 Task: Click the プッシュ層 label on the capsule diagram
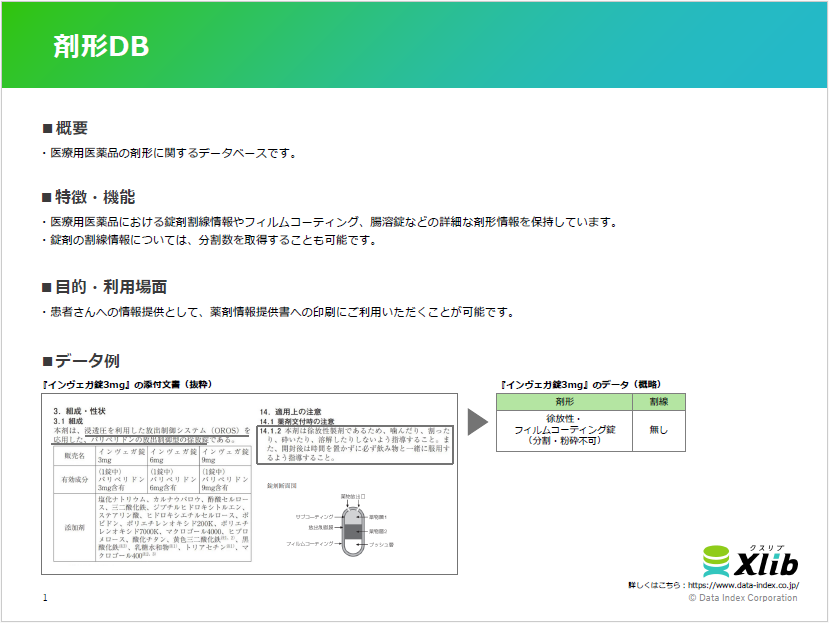383,544
